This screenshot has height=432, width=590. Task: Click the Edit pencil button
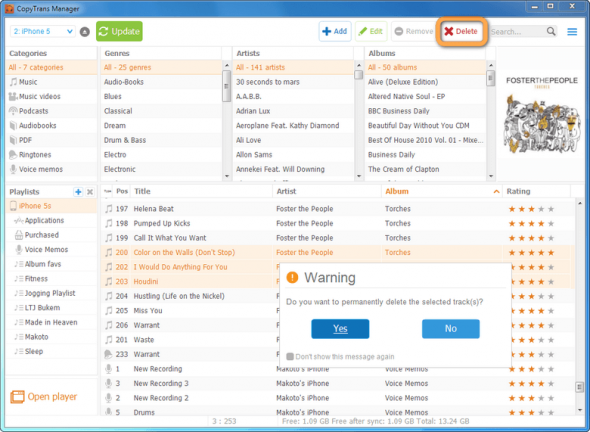tap(371, 31)
